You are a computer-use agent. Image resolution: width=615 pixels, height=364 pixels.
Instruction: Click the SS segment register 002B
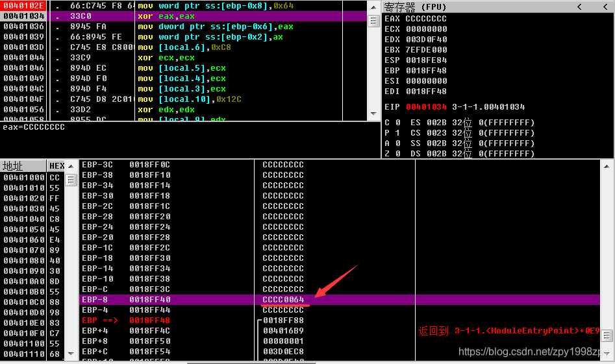(436, 143)
